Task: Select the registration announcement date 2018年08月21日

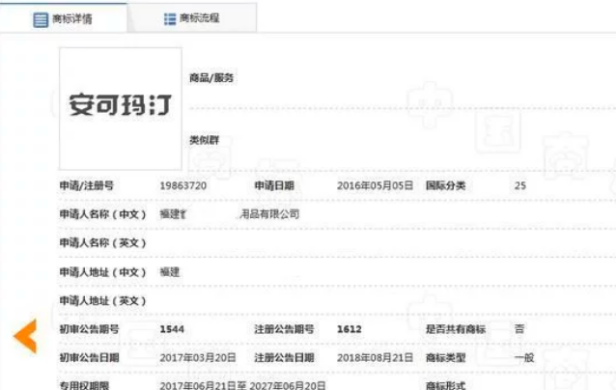Action: [x=375, y=358]
